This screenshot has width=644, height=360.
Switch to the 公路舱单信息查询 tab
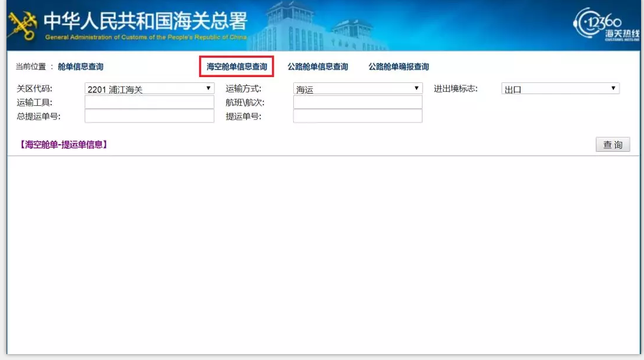[x=317, y=67]
